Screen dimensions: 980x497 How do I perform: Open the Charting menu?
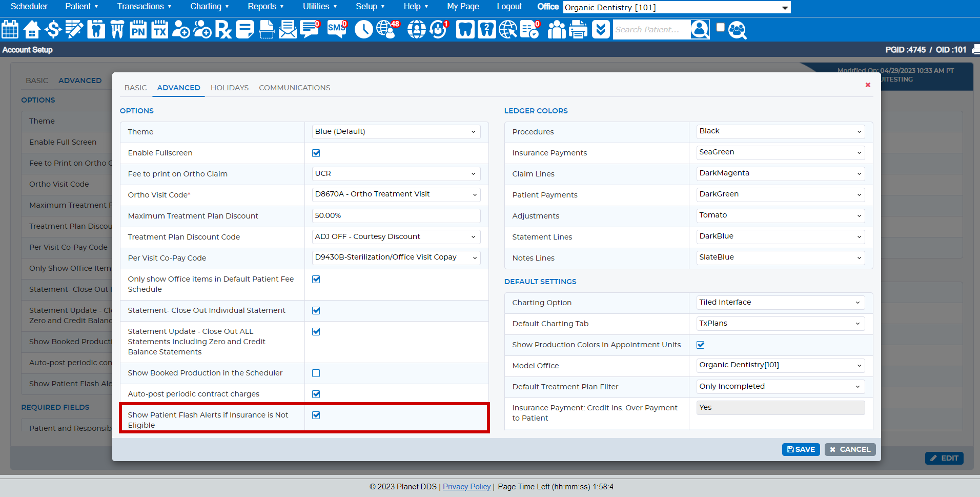209,7
